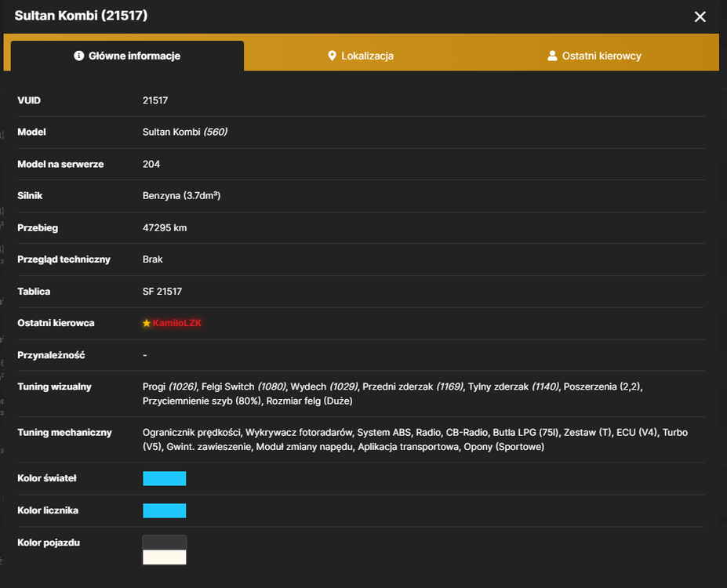Image resolution: width=727 pixels, height=588 pixels.
Task: Click the engine value Benzyna (3.7dm³)
Action: 181,195
